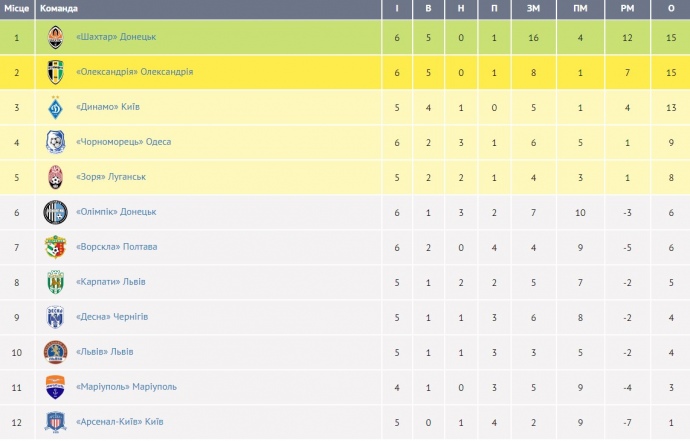This screenshot has height=441, width=690.
Task: Click the Chornomorets Odesa club logo
Action: 55,142
